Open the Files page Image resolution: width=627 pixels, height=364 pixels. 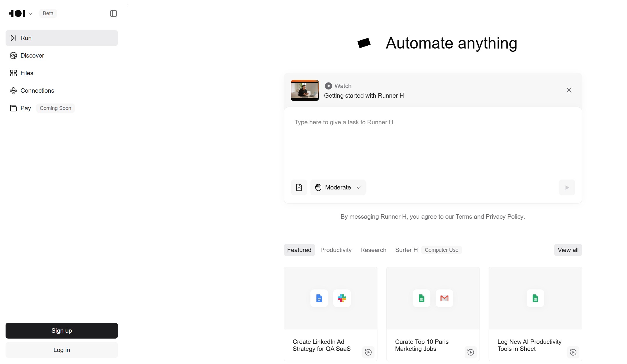62,73
